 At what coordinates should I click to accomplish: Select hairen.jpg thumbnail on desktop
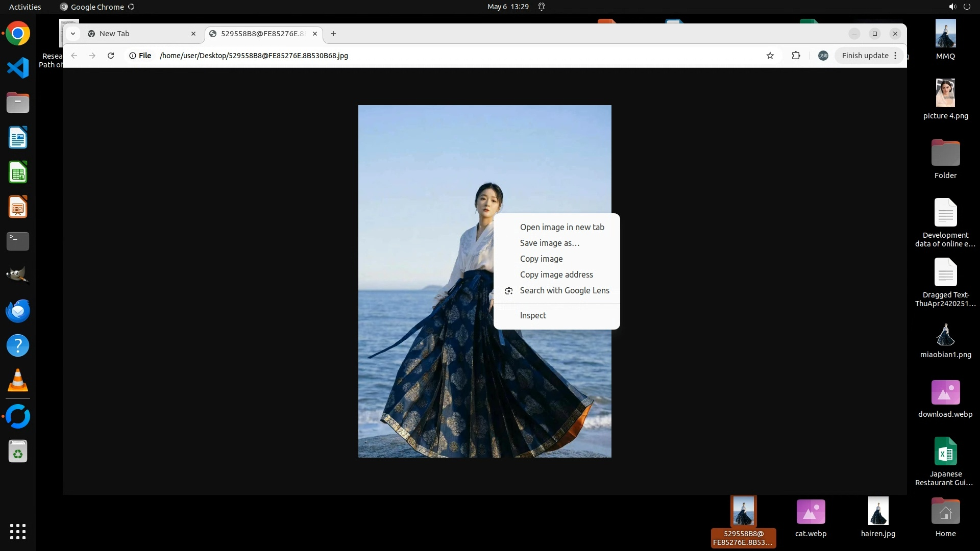878,511
